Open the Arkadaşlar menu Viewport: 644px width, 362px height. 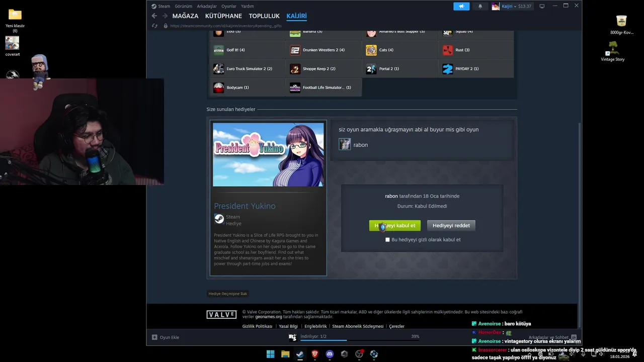[x=207, y=6]
